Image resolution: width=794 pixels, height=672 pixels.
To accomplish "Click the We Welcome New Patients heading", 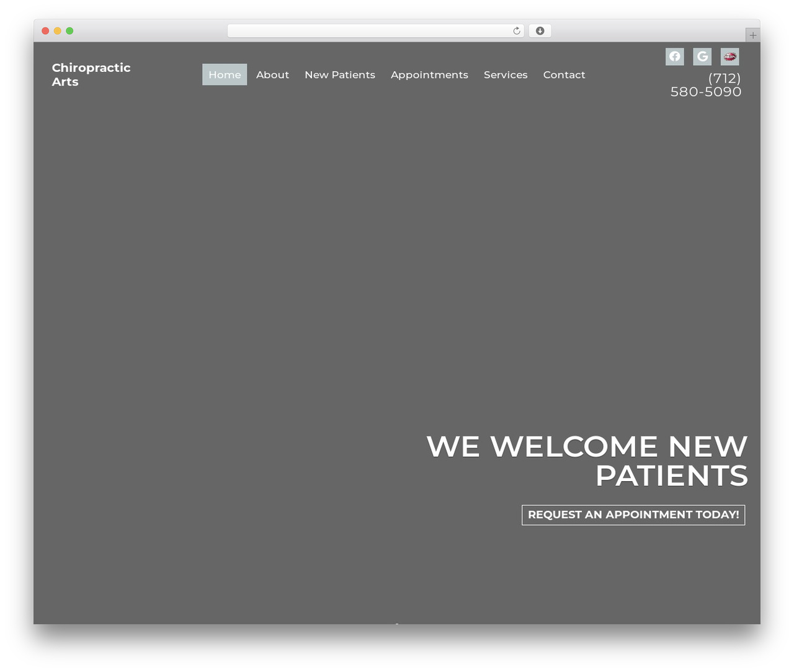I will (x=587, y=461).
